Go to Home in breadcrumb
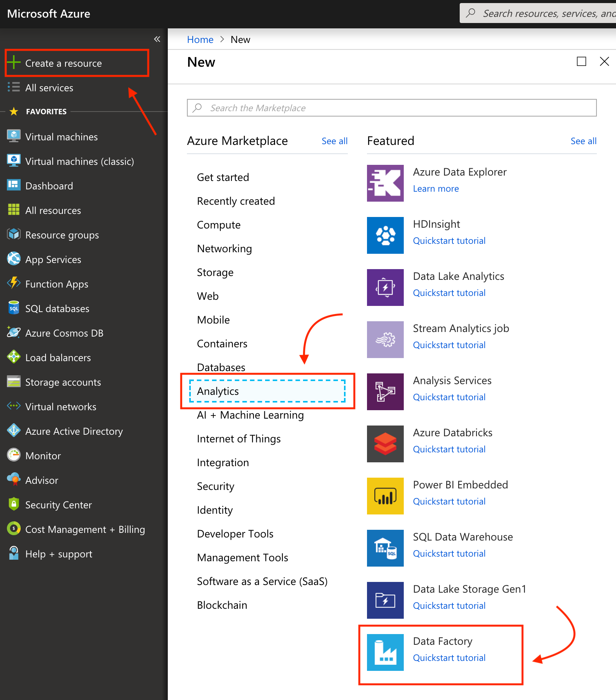The height and width of the screenshot is (700, 616). click(x=200, y=39)
